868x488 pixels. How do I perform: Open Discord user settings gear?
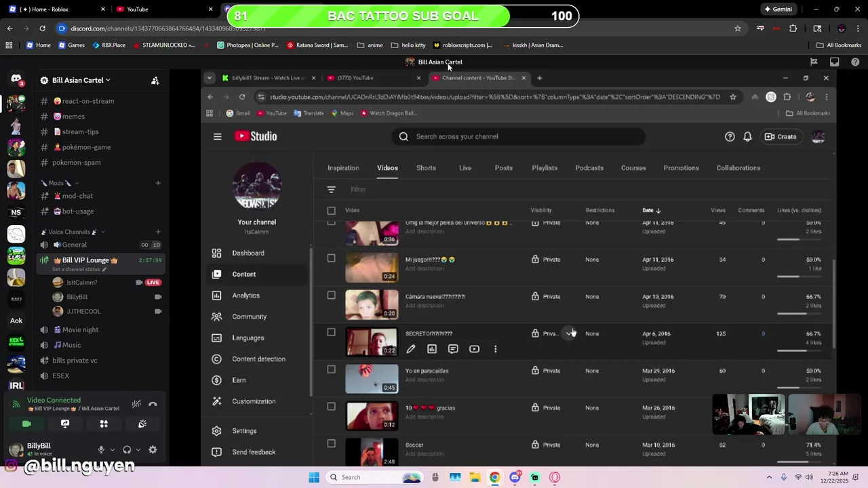tap(153, 449)
